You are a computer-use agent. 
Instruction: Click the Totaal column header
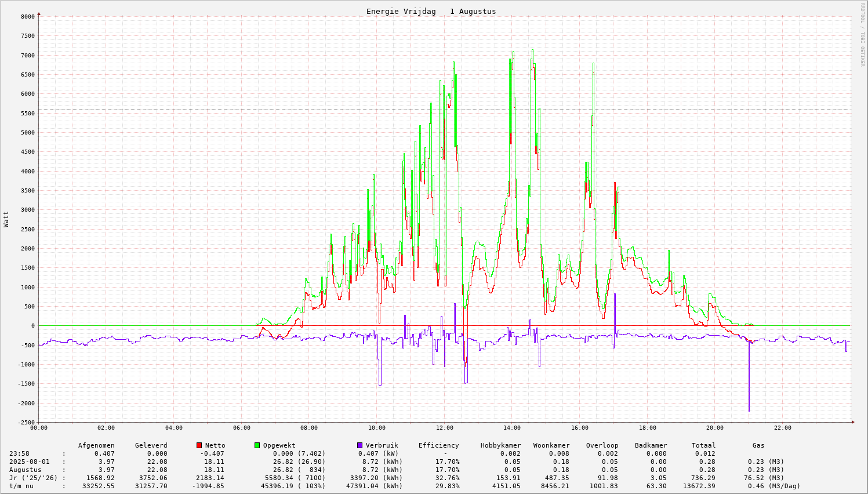tap(703, 445)
